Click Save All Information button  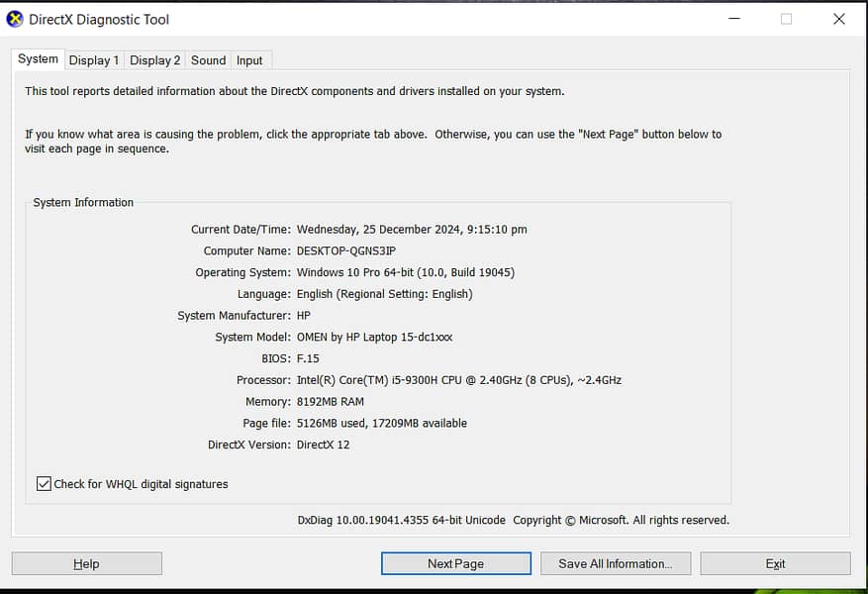coord(615,563)
